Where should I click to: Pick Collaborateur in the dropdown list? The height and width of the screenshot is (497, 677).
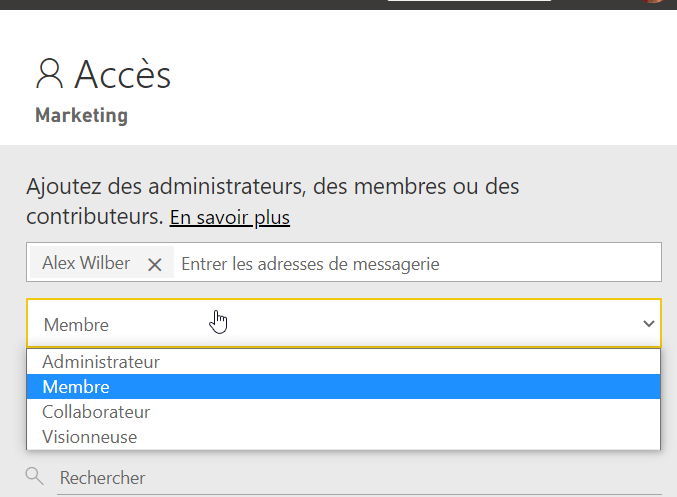pos(96,411)
